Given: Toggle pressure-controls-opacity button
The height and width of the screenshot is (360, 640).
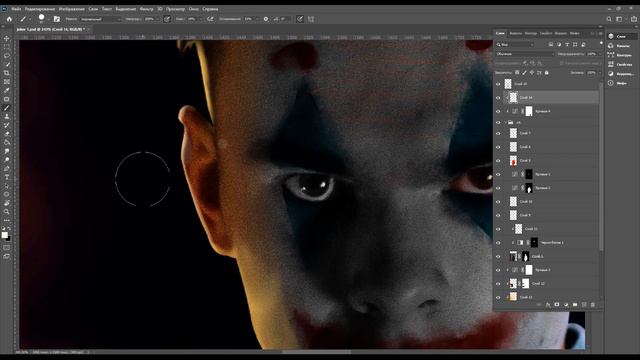Looking at the screenshot, I should click(167, 19).
